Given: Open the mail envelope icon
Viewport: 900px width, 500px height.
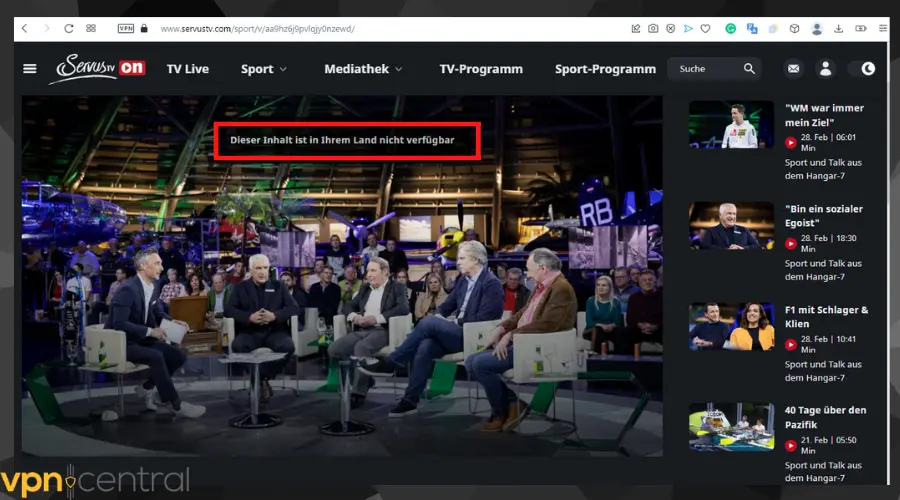Looking at the screenshot, I should click(793, 69).
